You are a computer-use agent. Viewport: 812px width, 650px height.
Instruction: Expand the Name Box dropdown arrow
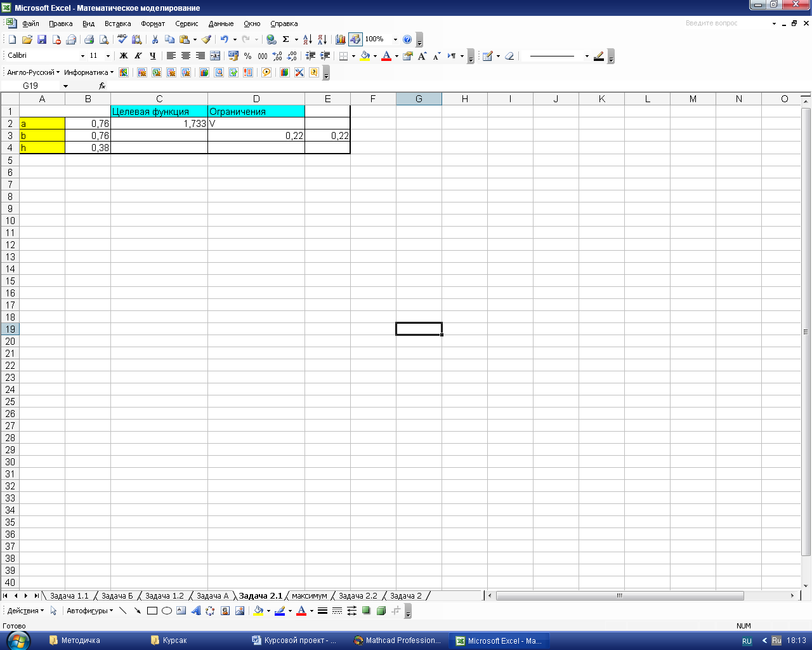coord(65,86)
